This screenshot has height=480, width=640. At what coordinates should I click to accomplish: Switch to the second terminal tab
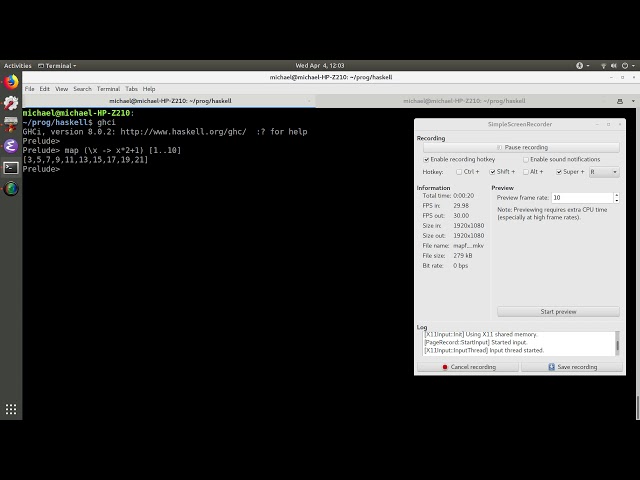pos(464,100)
